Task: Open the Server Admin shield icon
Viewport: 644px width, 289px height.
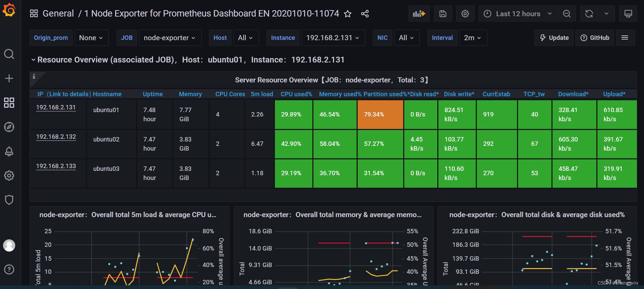Action: pyautogui.click(x=9, y=200)
